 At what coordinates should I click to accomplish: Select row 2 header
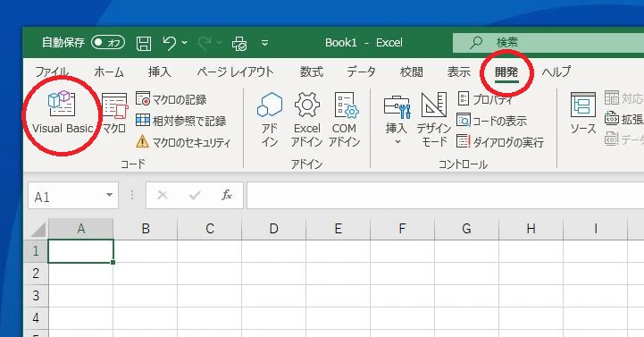[x=36, y=274]
